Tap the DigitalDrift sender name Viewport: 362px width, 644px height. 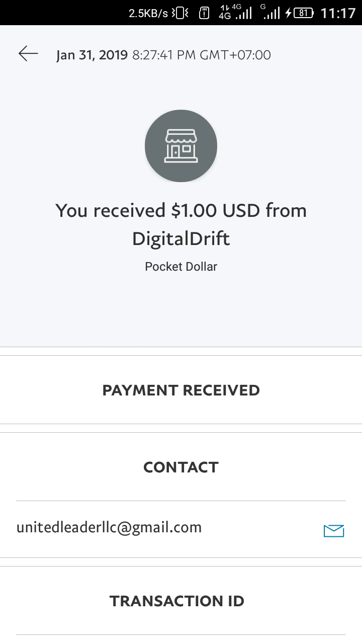(181, 238)
